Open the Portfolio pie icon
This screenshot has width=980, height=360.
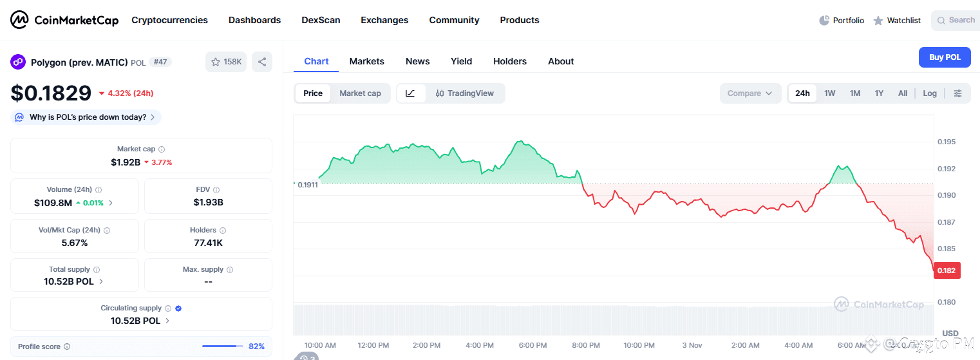pyautogui.click(x=824, y=21)
